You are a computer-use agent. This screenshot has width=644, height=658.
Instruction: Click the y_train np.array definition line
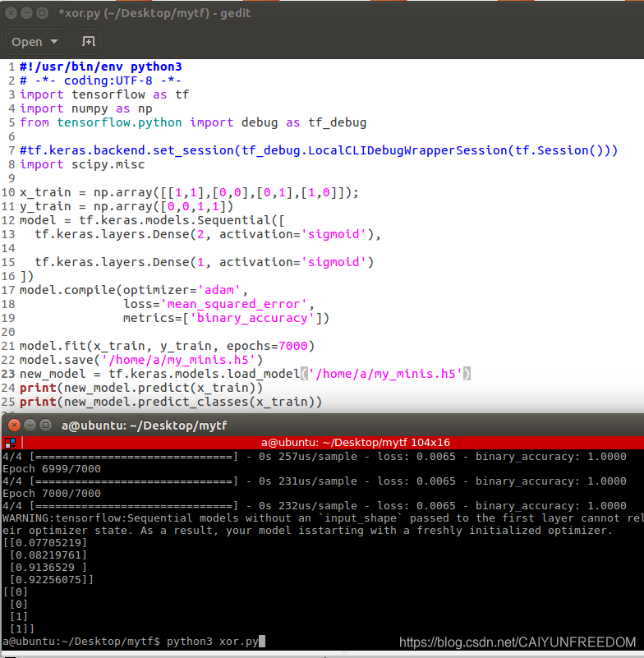pyautogui.click(x=126, y=206)
